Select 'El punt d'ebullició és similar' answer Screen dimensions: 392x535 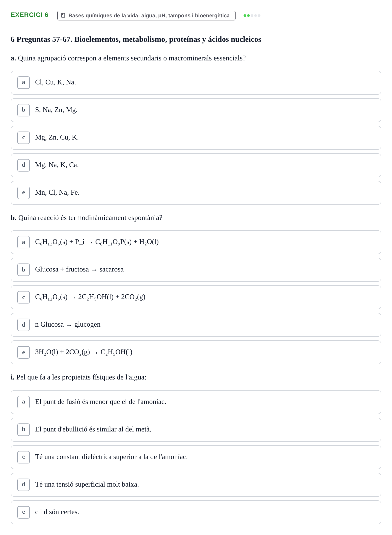pyautogui.click(x=196, y=429)
